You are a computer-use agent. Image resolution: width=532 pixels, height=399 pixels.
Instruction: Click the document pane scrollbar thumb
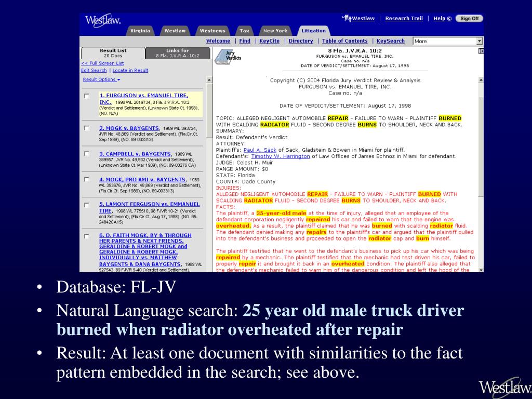click(481, 146)
